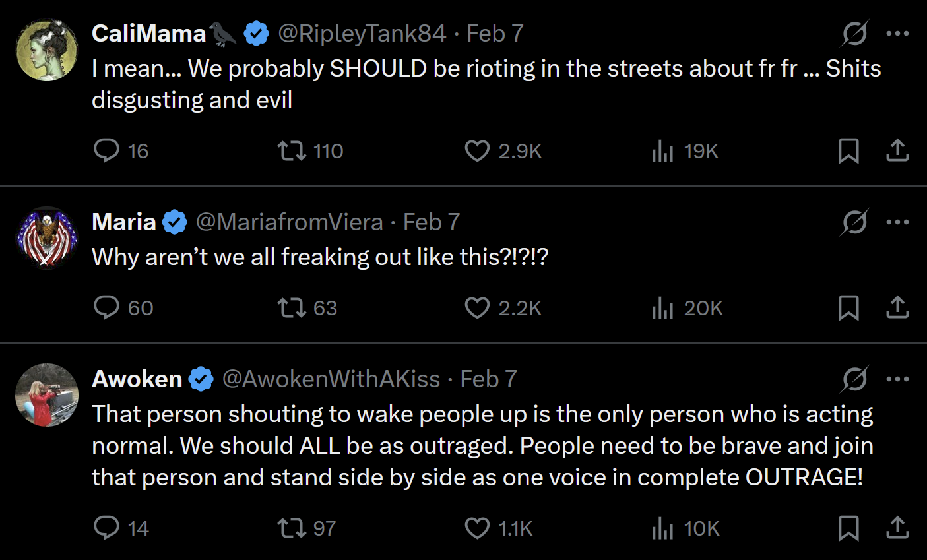Reply to CaliMama's tweet
This screenshot has height=560, width=927.
[106, 151]
